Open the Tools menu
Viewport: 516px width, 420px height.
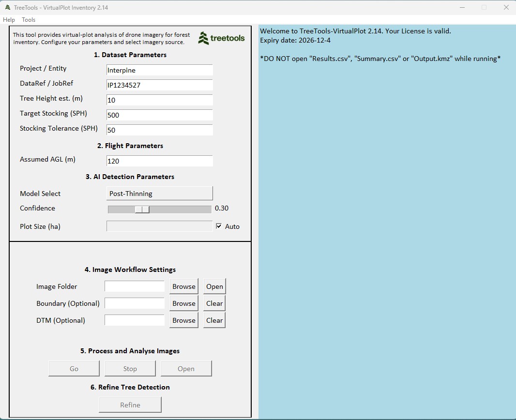coord(29,20)
